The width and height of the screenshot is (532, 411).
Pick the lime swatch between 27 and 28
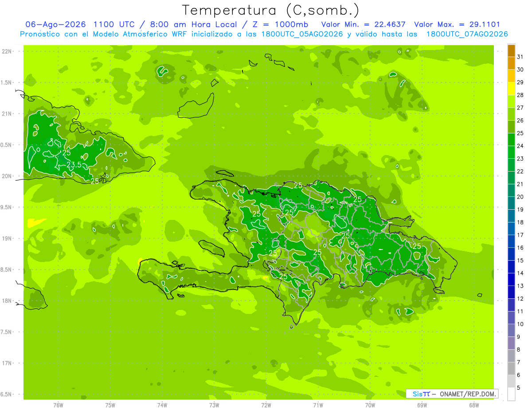click(x=511, y=101)
